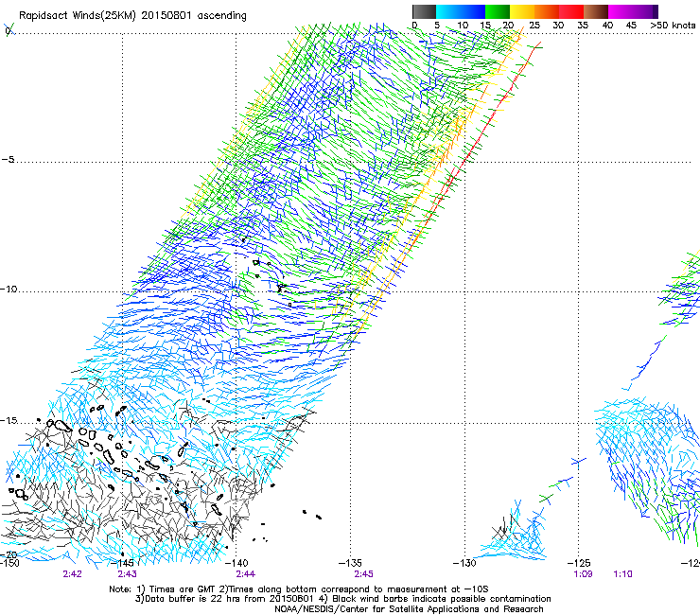This screenshot has height=615, width=700.
Task: Click the note 'Times are GMT' line
Action: [x=298, y=589]
